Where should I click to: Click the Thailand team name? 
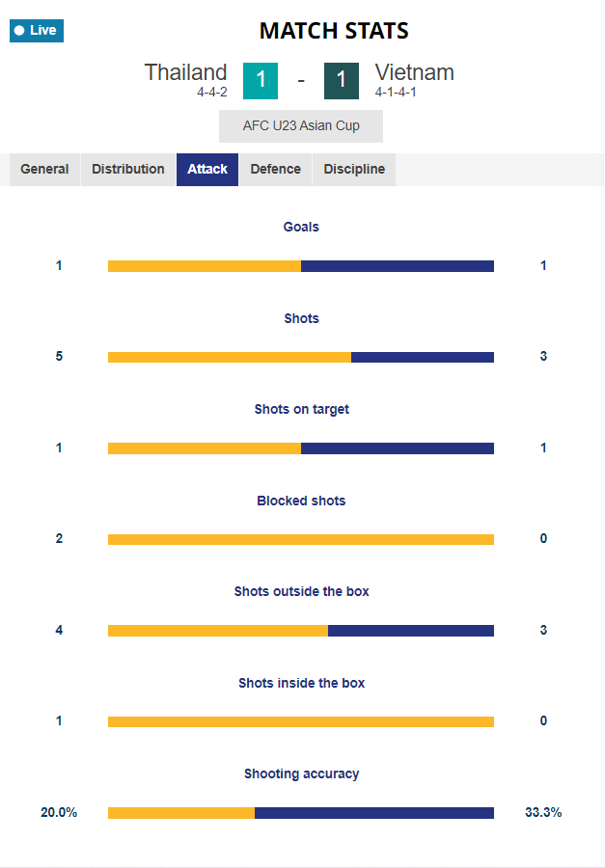(185, 72)
